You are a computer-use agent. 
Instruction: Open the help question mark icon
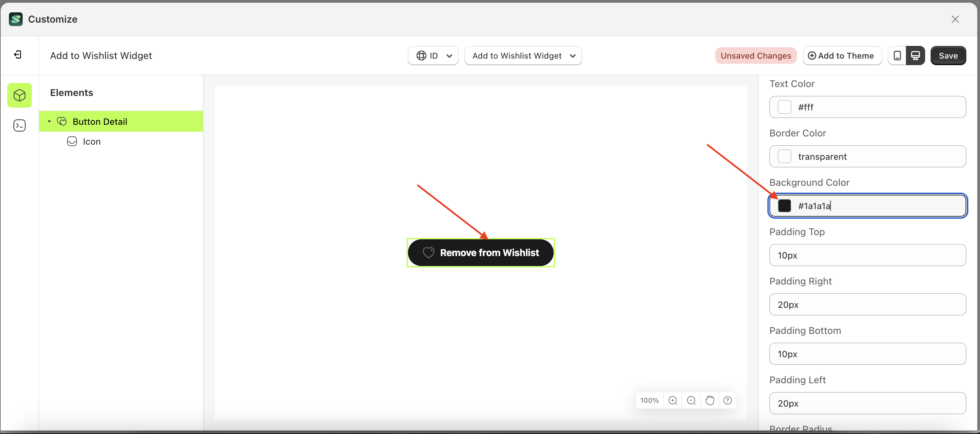(728, 400)
